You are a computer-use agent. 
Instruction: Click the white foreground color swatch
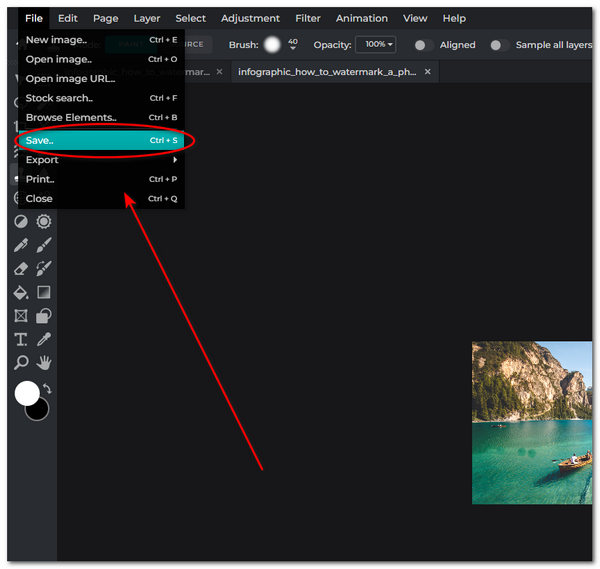click(27, 393)
